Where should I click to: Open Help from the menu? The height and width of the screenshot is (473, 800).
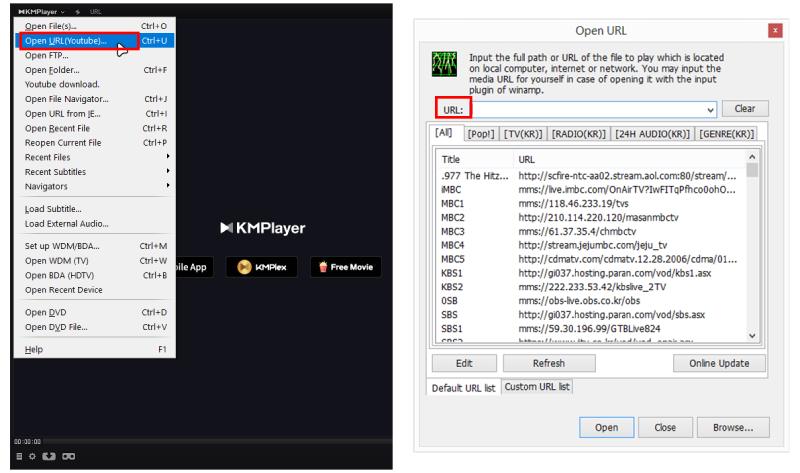[95, 350]
